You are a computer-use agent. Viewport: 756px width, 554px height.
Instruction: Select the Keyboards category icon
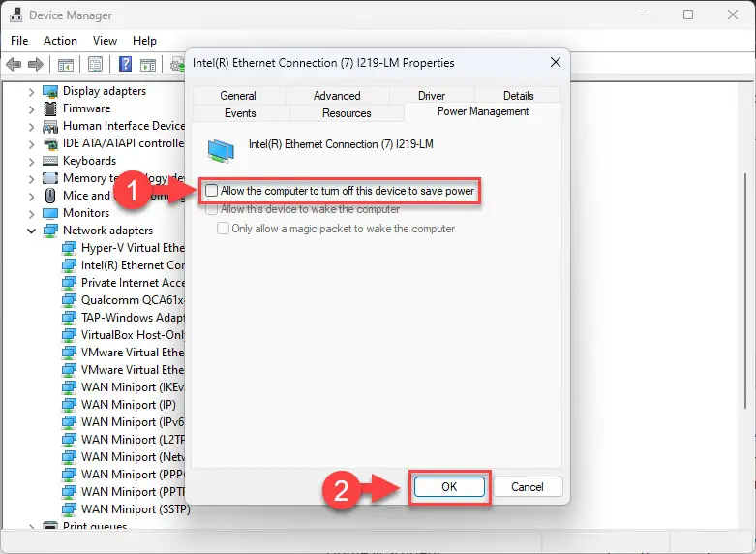(x=50, y=161)
